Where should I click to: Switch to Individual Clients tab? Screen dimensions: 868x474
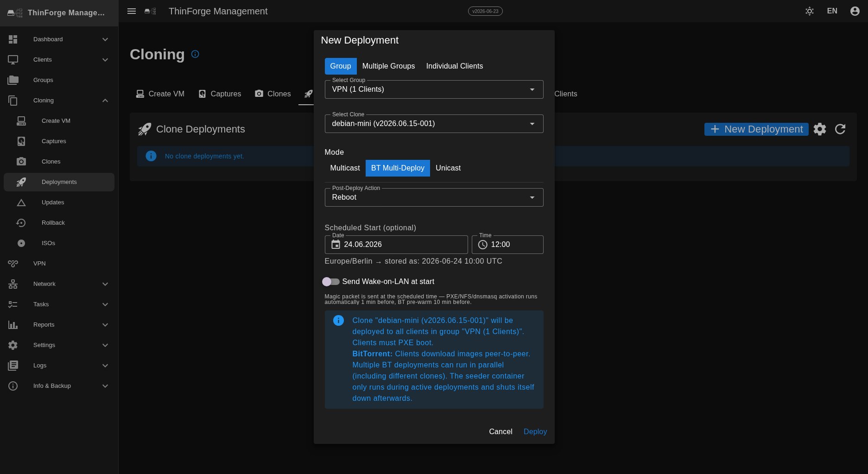pos(455,66)
